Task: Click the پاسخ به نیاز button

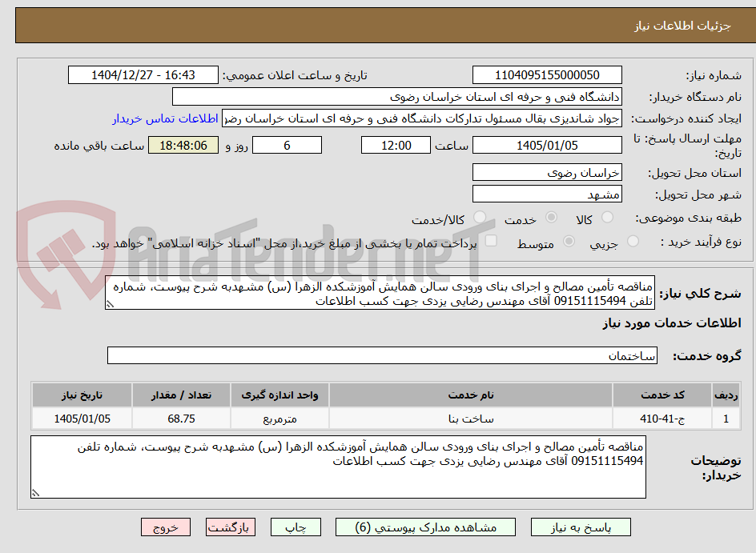Action: [581, 527]
